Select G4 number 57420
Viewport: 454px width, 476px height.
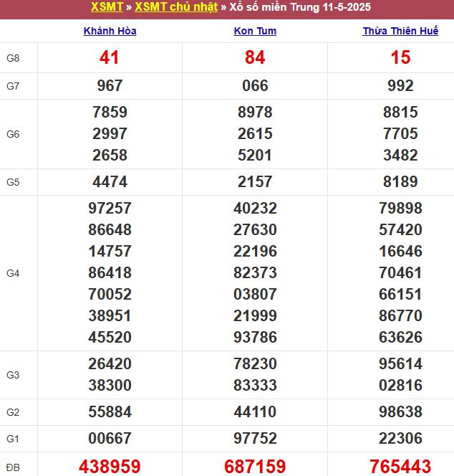[400, 229]
